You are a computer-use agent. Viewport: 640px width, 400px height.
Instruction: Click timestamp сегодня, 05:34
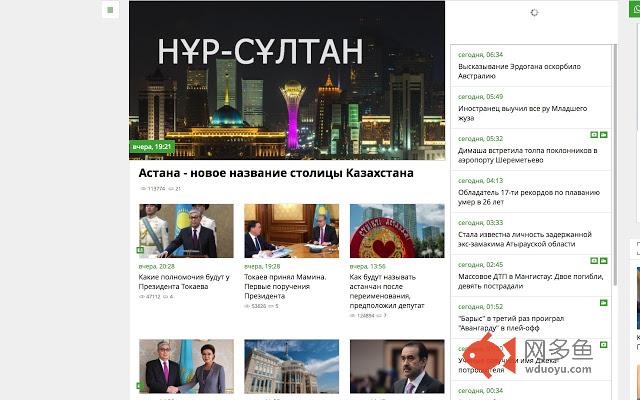tap(480, 55)
